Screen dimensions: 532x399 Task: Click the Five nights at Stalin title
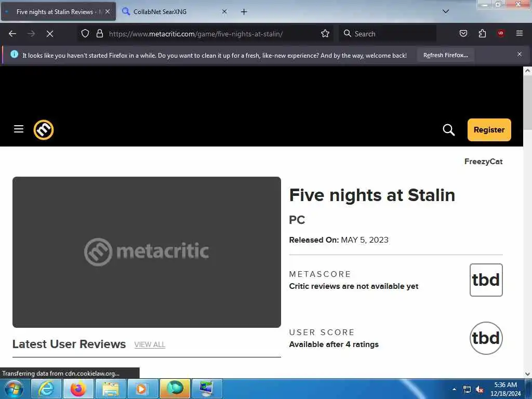(x=372, y=195)
